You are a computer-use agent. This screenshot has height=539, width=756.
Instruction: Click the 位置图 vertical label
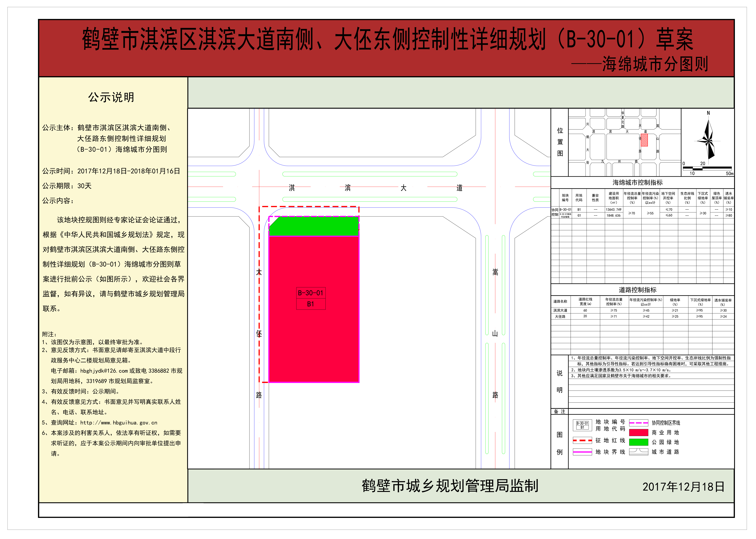560,142
